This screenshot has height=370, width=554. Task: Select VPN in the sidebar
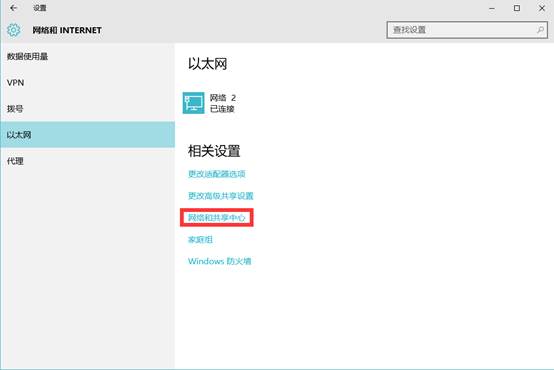[87, 83]
